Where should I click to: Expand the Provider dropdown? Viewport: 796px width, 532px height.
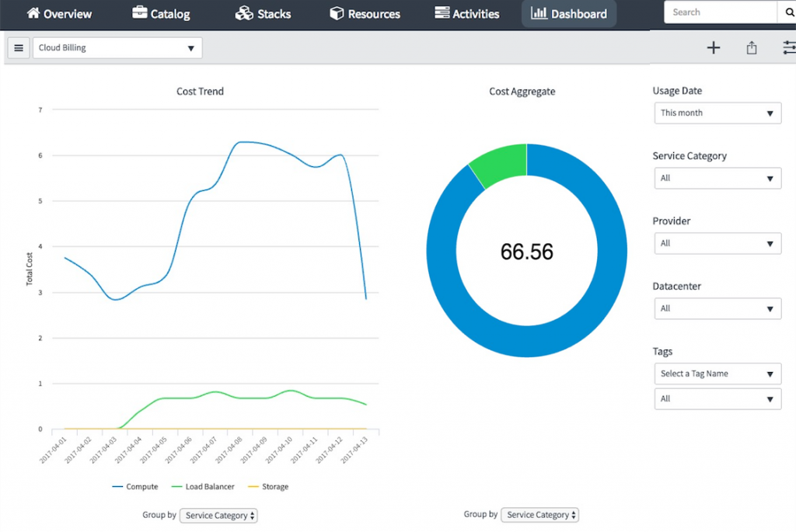(717, 243)
